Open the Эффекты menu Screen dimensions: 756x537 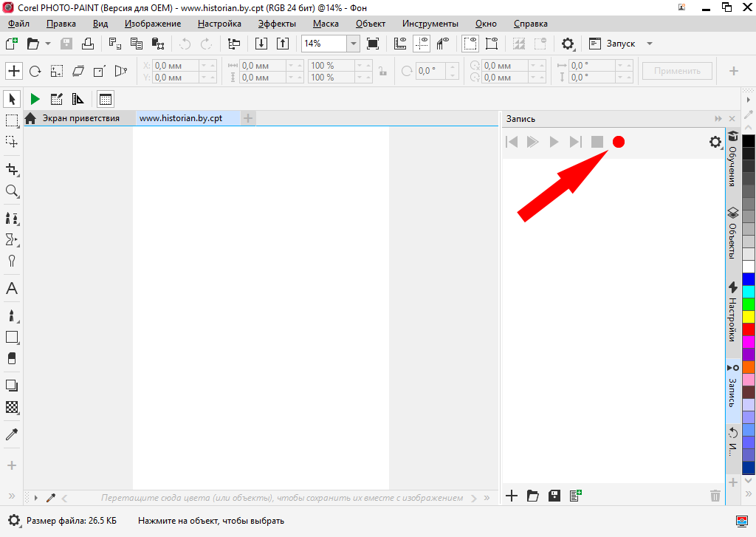276,24
